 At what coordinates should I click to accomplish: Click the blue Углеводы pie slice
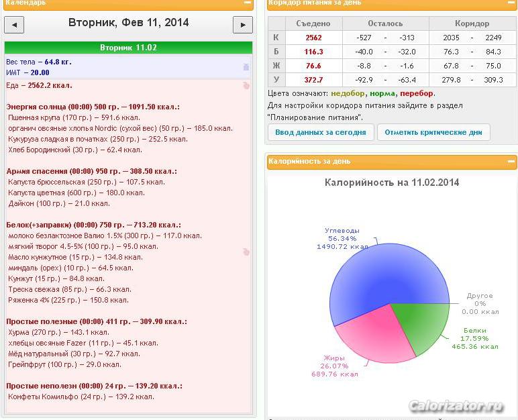point(380,278)
